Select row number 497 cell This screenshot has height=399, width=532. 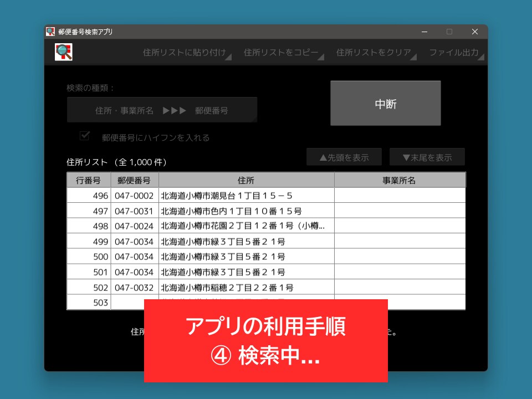click(x=89, y=211)
